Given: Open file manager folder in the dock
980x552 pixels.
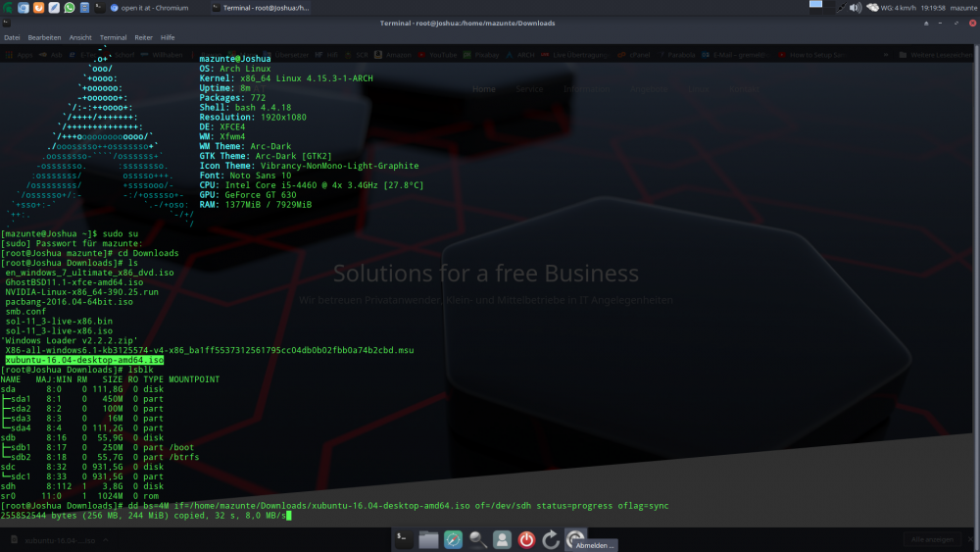Looking at the screenshot, I should (x=428, y=539).
